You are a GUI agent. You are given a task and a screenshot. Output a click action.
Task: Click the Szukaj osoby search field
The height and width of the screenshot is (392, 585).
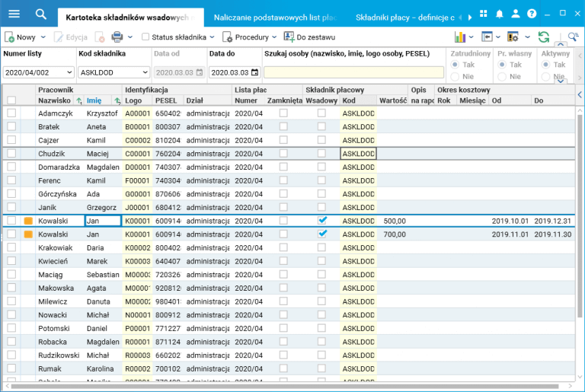point(353,72)
